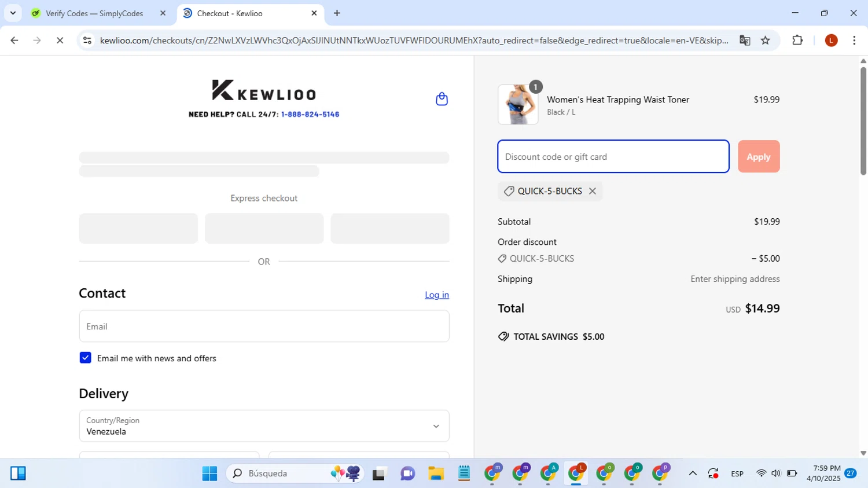Open the Windows widgets panel icon
The width and height of the screenshot is (868, 488).
tap(18, 474)
